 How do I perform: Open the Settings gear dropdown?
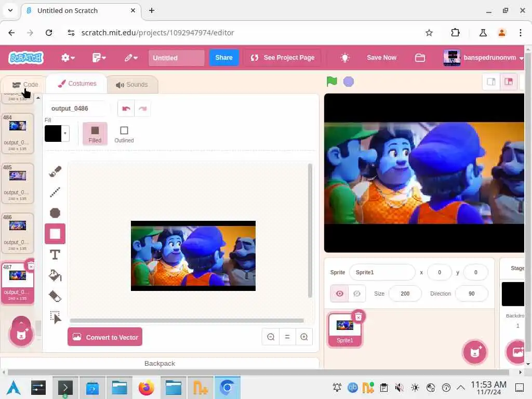click(68, 58)
